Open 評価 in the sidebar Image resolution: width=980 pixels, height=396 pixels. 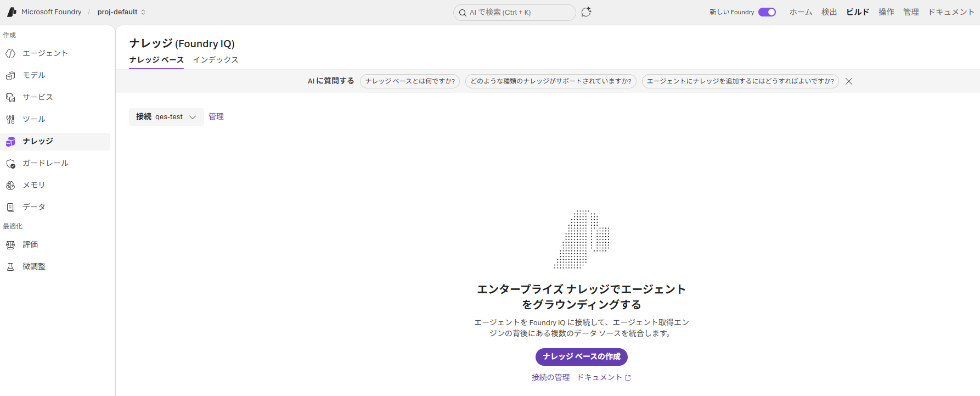55,245
